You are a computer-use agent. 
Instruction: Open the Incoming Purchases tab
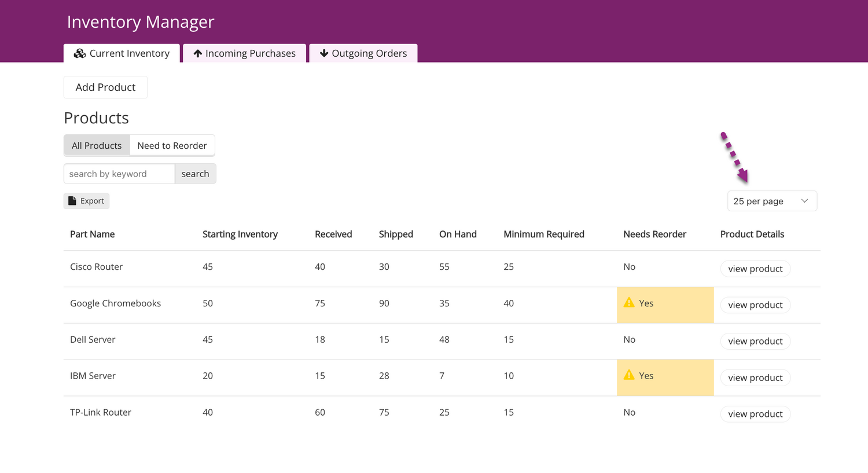coord(244,53)
